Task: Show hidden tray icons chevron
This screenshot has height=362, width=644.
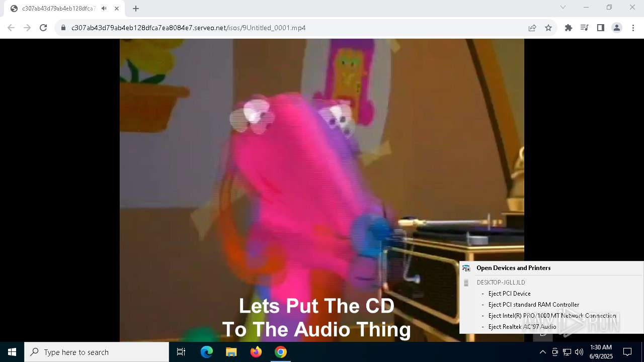Action: click(x=542, y=352)
